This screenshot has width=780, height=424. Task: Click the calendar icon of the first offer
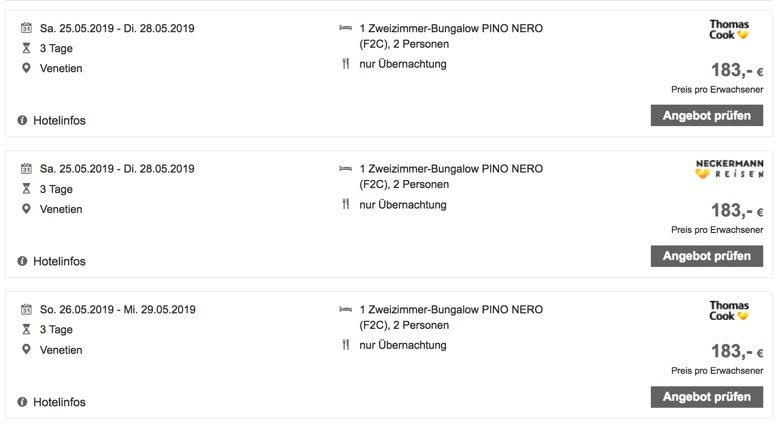(x=26, y=28)
